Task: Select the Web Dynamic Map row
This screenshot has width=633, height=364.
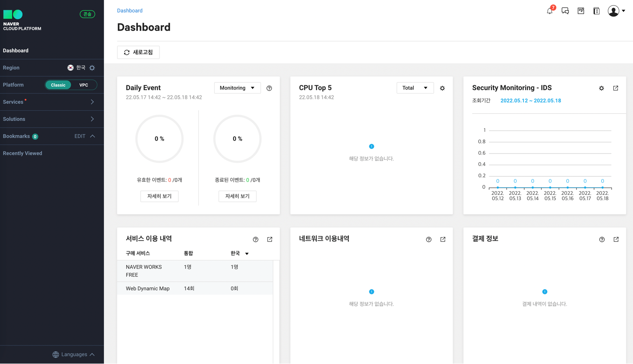Action: [195, 288]
